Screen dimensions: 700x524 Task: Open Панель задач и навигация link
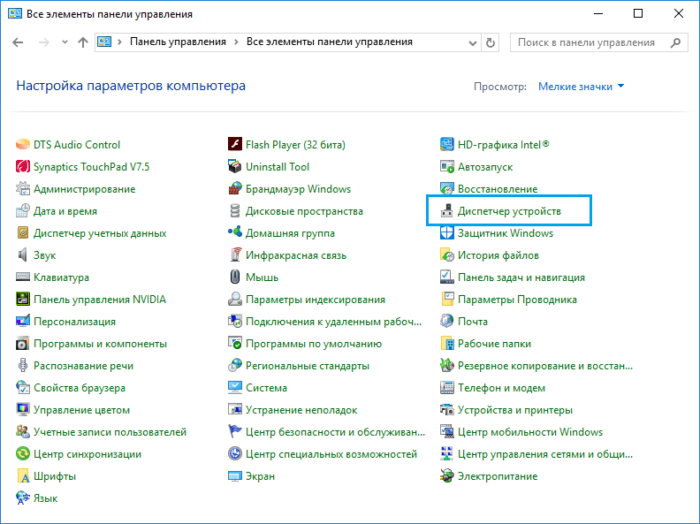[521, 277]
